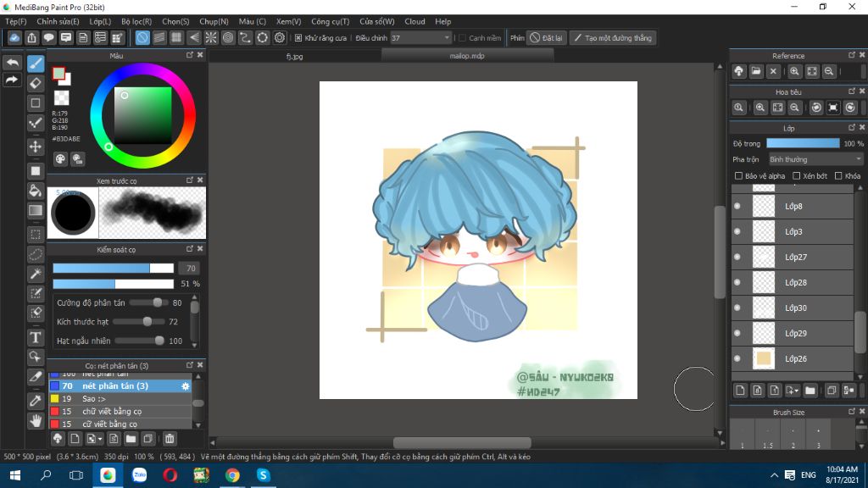Open the Tệp(F) menu
This screenshot has height=488, width=868.
[15, 21]
